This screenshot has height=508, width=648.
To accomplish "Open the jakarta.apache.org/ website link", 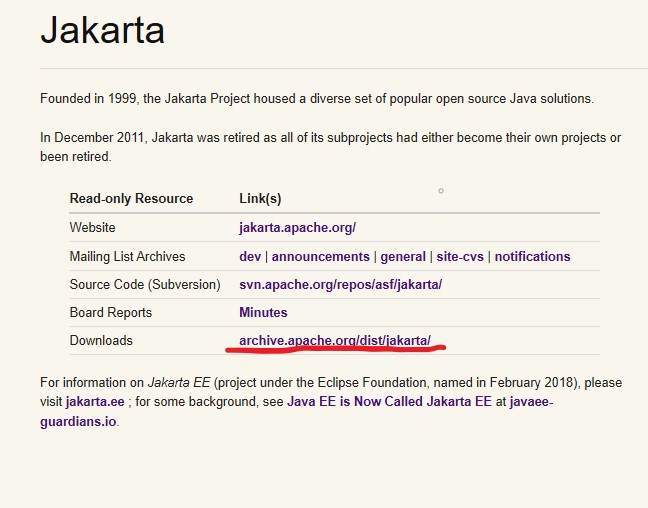I will point(297,228).
